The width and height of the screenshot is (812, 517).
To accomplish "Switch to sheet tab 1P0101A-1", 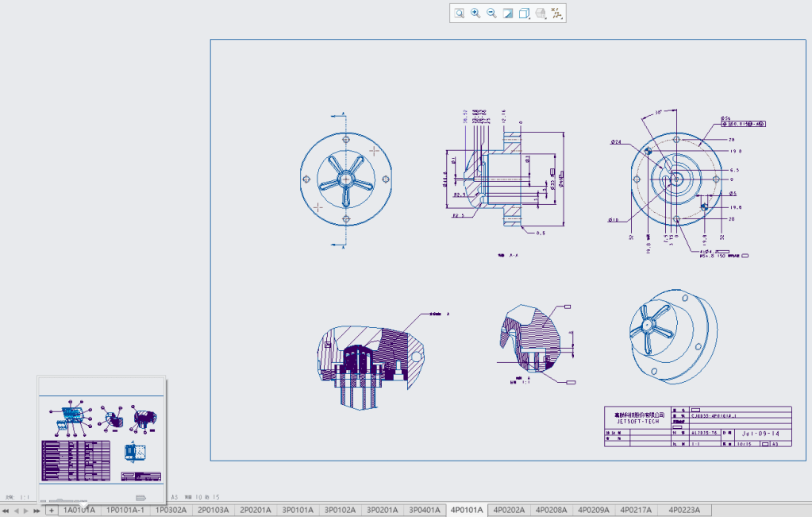I will (125, 510).
